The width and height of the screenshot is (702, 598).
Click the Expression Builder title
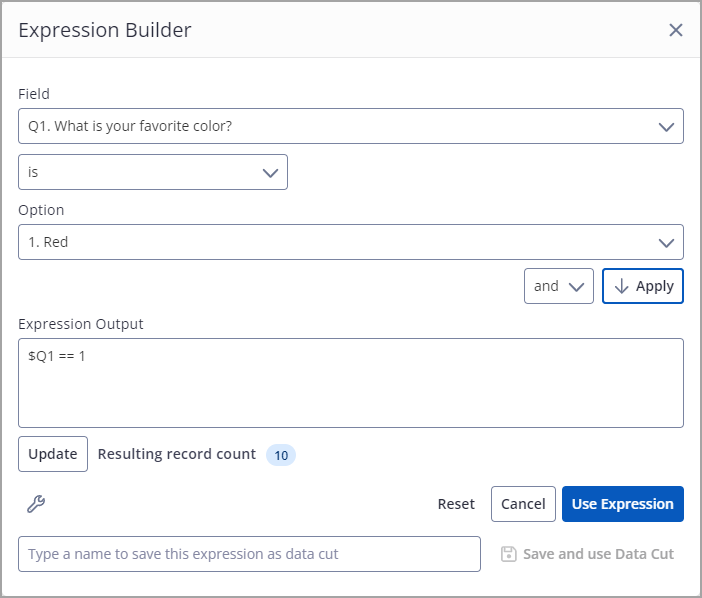click(105, 30)
